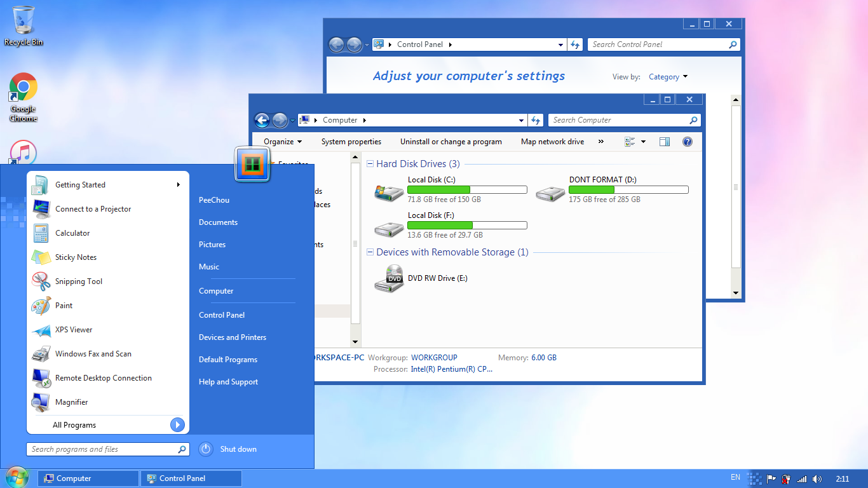
Task: Switch to Control Panel taskbar button
Action: click(191, 478)
